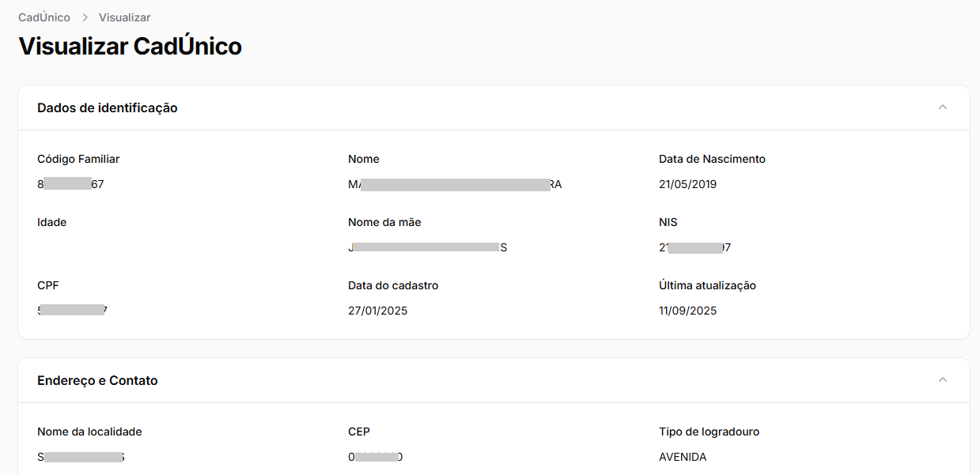
Task: Click the CPF field label
Action: coord(48,285)
